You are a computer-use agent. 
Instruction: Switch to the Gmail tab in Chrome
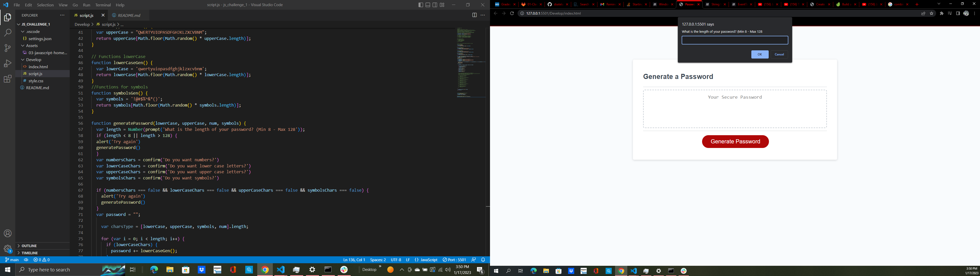(x=610, y=5)
